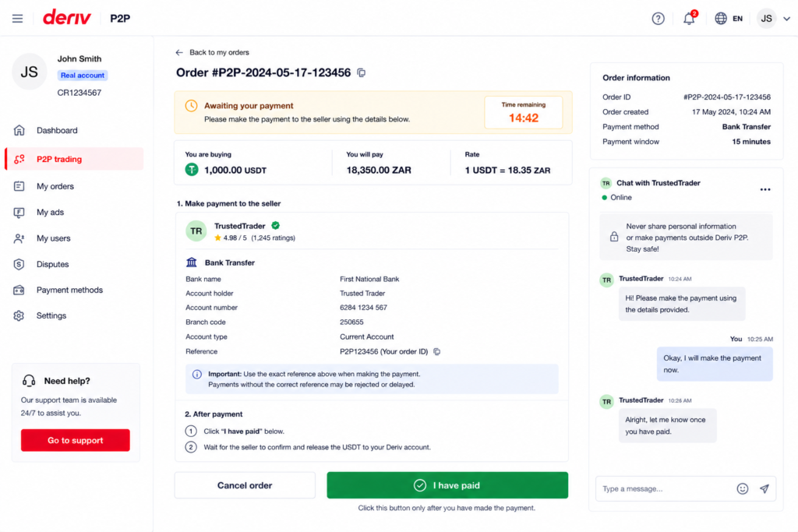Follow Back to my orders link

[212, 52]
